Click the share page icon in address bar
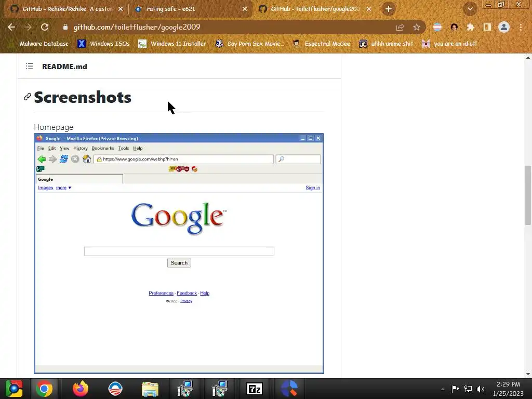 pyautogui.click(x=400, y=28)
